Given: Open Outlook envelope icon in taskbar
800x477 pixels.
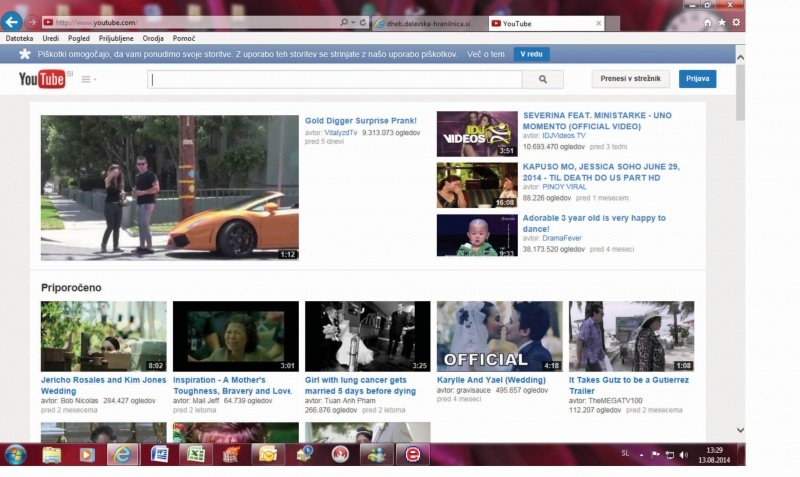Looking at the screenshot, I should coord(268,454).
